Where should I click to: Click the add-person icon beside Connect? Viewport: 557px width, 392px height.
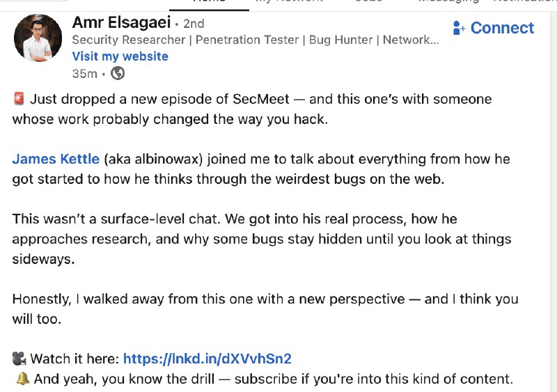tap(460, 29)
